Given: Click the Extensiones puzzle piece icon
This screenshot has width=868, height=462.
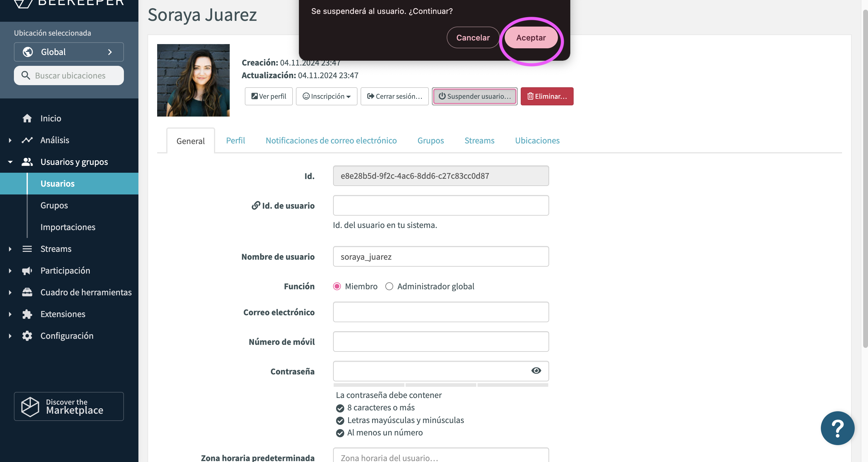Looking at the screenshot, I should pos(27,314).
